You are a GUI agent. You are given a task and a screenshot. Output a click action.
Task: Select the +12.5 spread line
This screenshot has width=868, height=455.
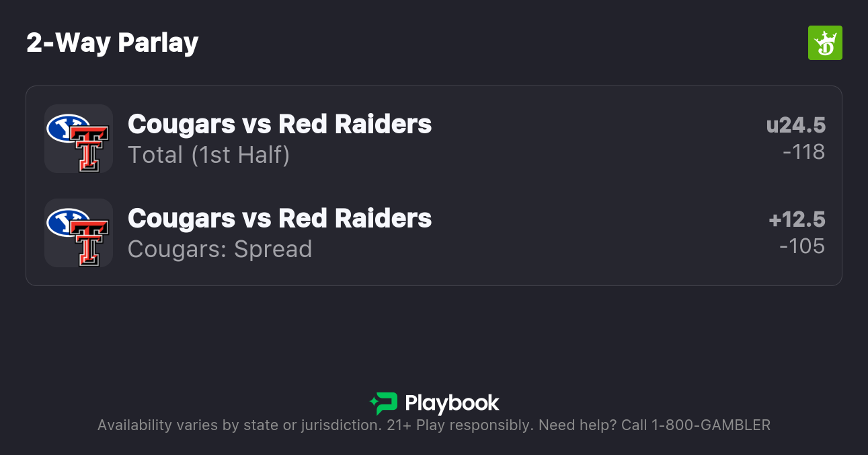click(x=797, y=219)
